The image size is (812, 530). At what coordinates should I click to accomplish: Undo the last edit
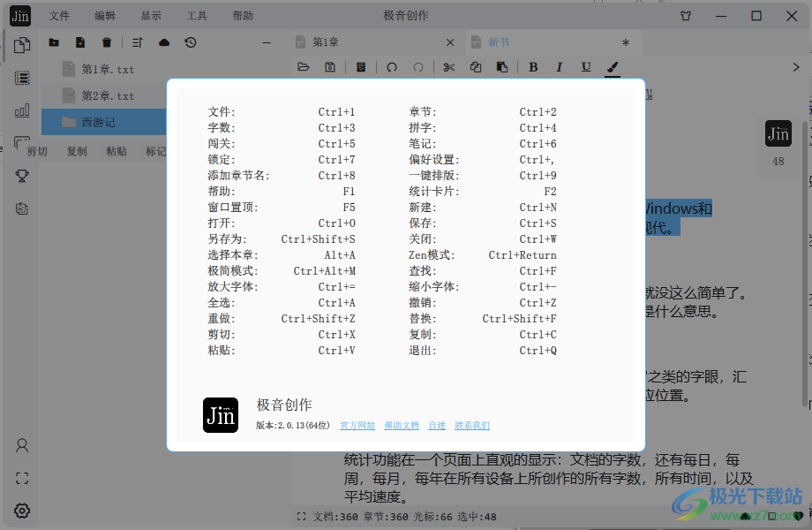(392, 67)
